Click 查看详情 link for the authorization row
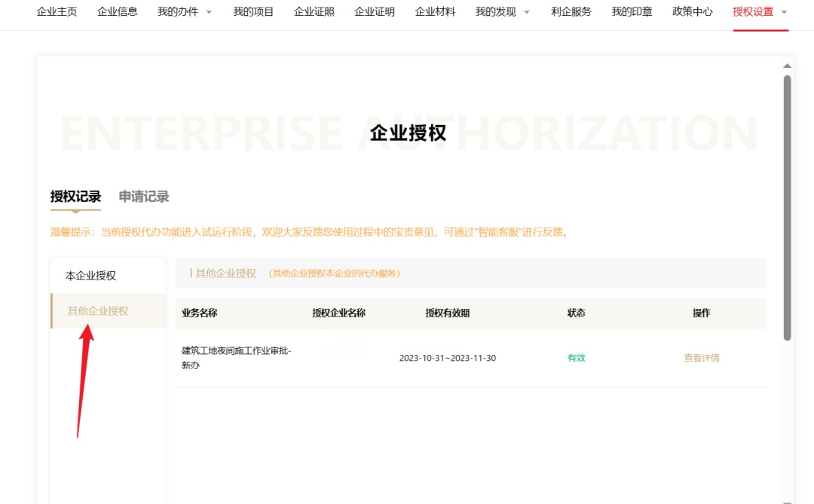814x504 pixels. [701, 358]
